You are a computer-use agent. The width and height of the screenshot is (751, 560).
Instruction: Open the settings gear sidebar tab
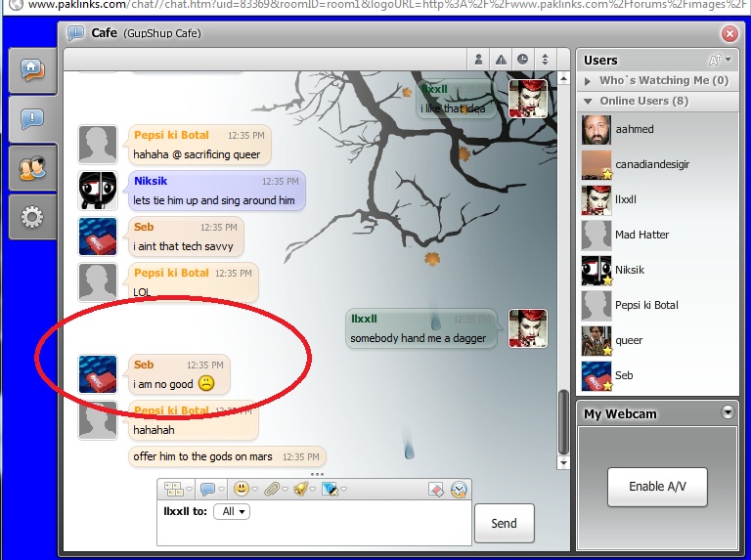click(x=32, y=217)
